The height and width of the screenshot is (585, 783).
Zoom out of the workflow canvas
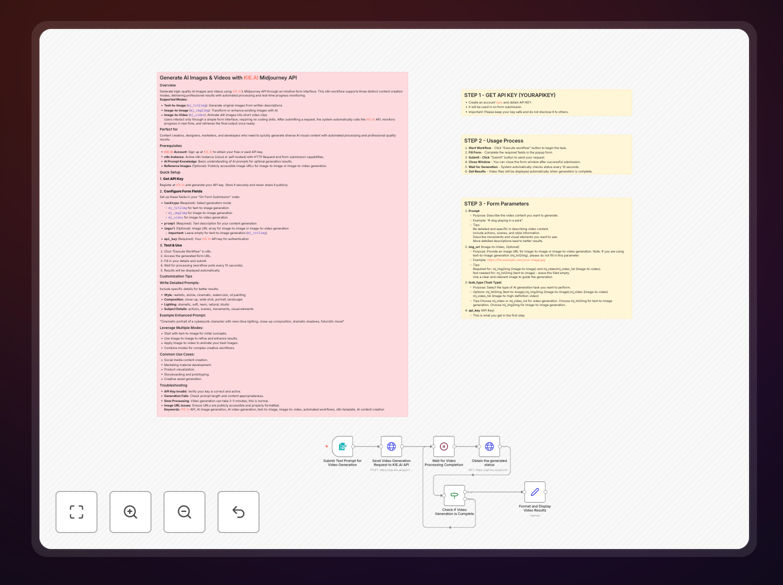point(184,512)
